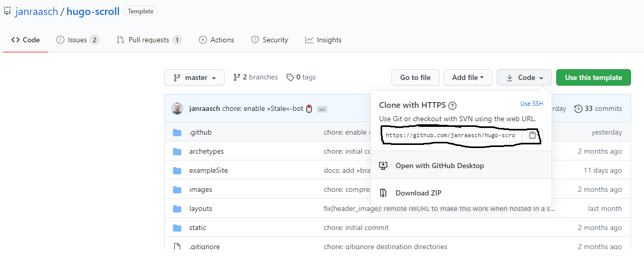Viewport: 644px width, 262px height.
Task: Click the Template label badge
Action: point(140,11)
